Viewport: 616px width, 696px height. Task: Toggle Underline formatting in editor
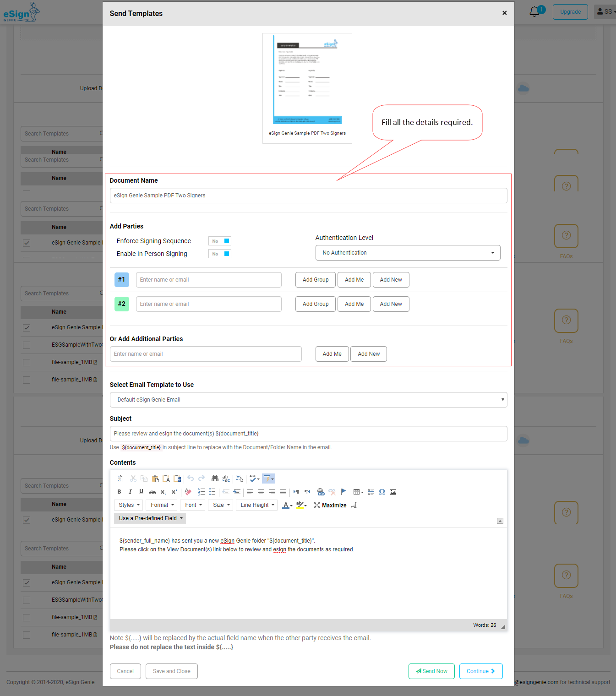coord(141,492)
